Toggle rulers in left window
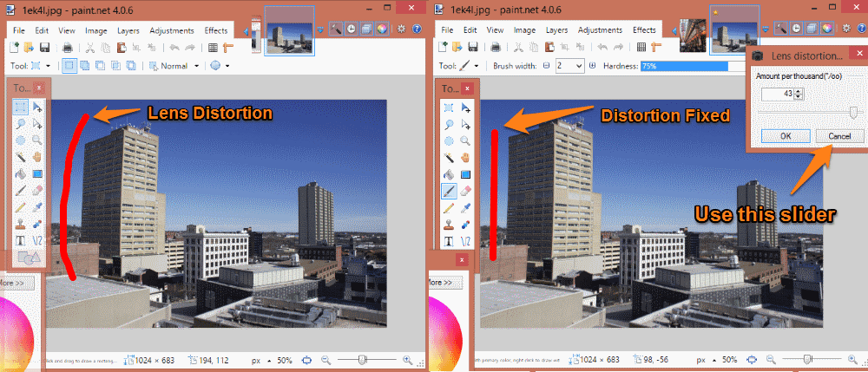 [227, 48]
